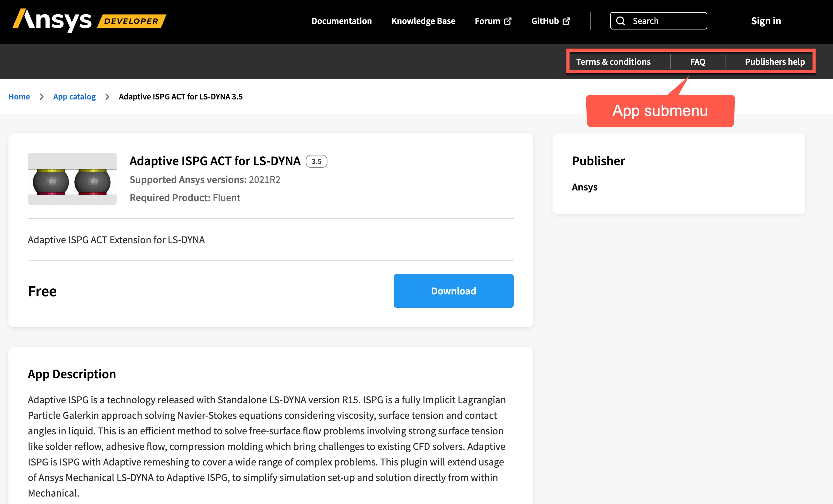Click breadcrumb text Adaptive ISPG ACT for LS-DYNA 3.5

pyautogui.click(x=181, y=97)
